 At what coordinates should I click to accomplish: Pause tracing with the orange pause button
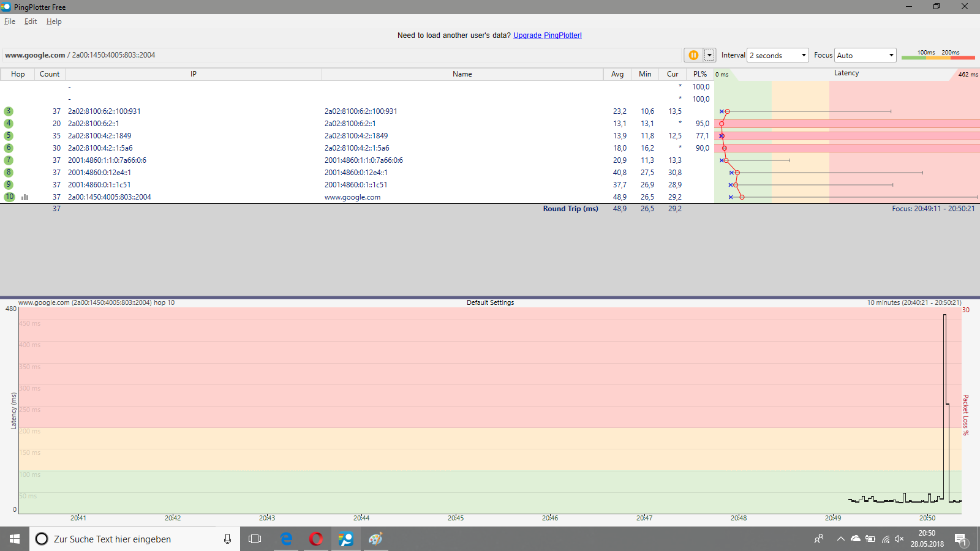(693, 55)
